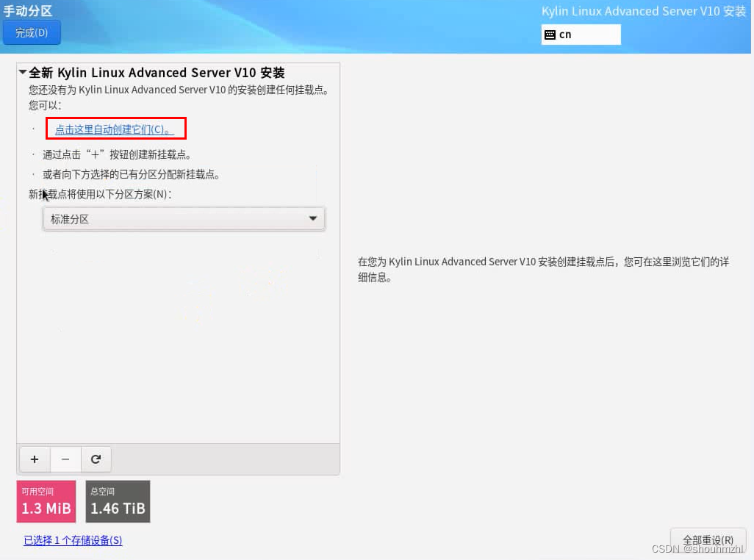The height and width of the screenshot is (560, 754).
Task: Add a new mount point with plus button
Action: [35, 459]
